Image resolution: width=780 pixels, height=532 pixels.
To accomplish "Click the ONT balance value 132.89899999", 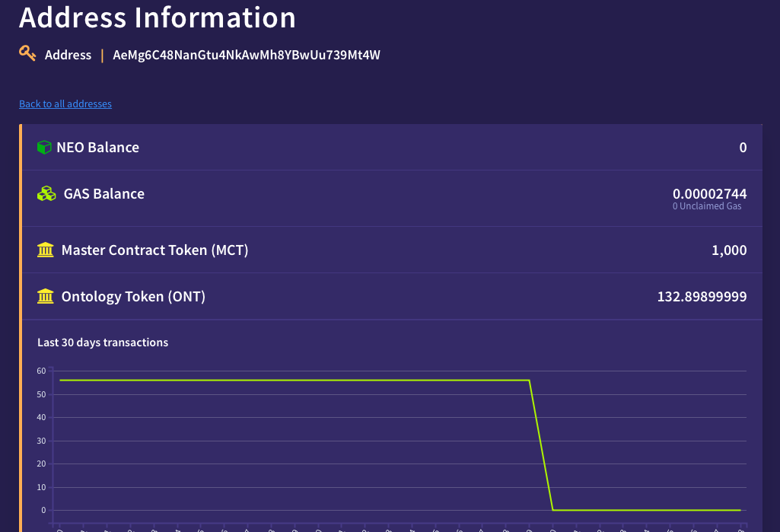I will (701, 296).
